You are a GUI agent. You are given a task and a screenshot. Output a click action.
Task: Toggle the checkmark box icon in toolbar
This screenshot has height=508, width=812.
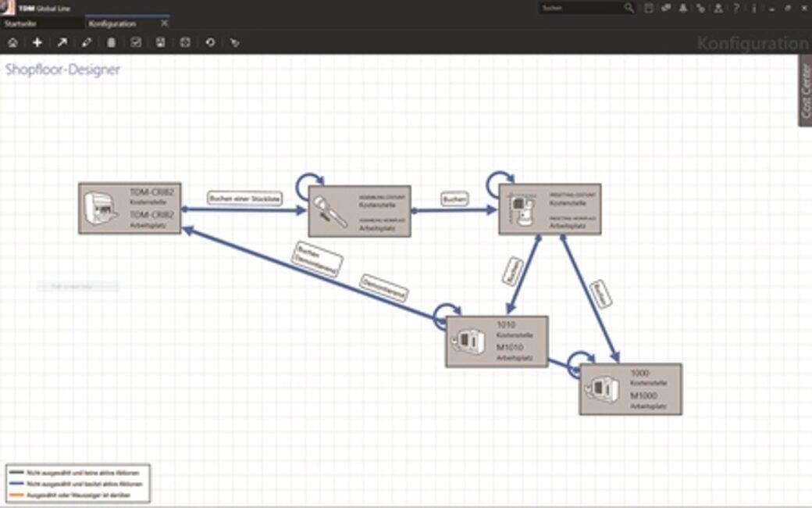click(136, 42)
